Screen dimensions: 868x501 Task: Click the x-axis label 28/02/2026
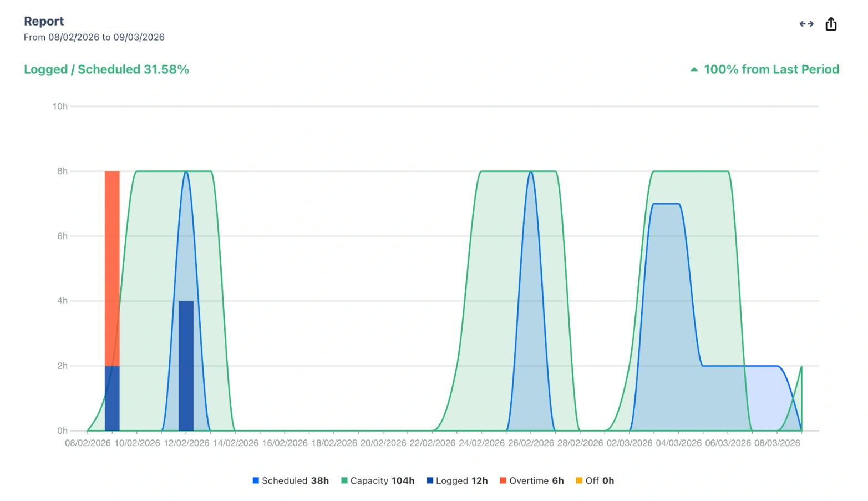click(580, 443)
